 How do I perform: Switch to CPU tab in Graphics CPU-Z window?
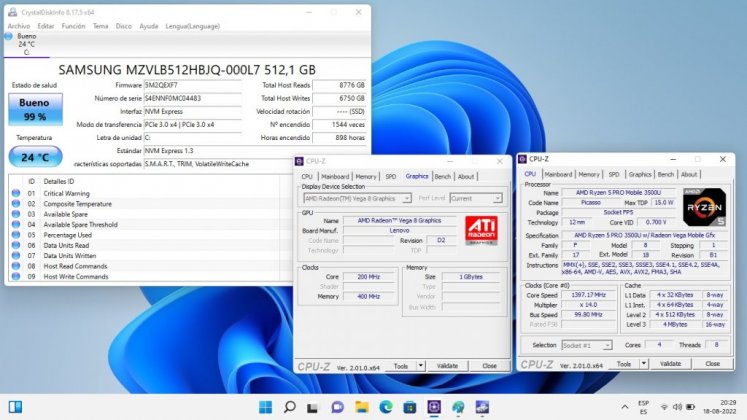[307, 176]
